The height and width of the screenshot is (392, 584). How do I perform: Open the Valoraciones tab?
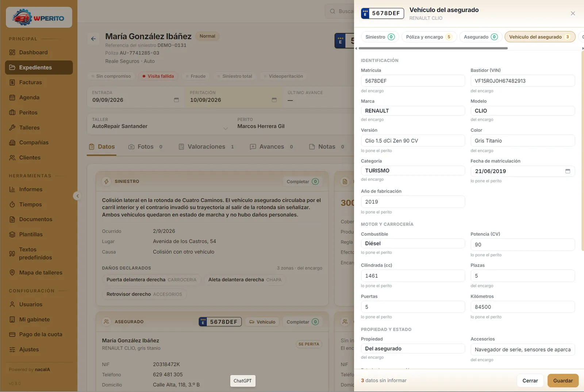pos(206,147)
